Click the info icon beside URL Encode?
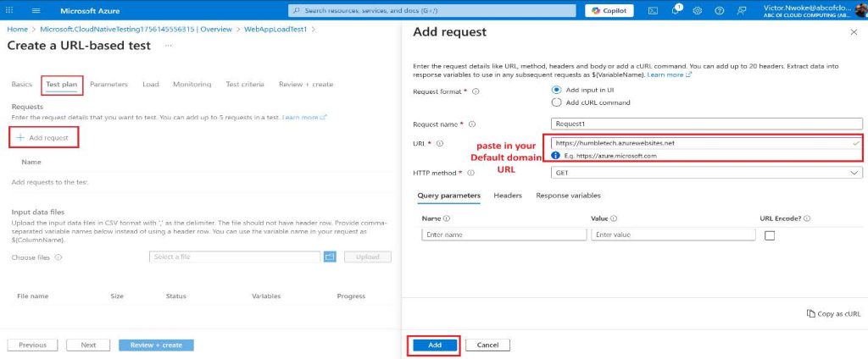Image resolution: width=868 pixels, height=359 pixels. (807, 218)
